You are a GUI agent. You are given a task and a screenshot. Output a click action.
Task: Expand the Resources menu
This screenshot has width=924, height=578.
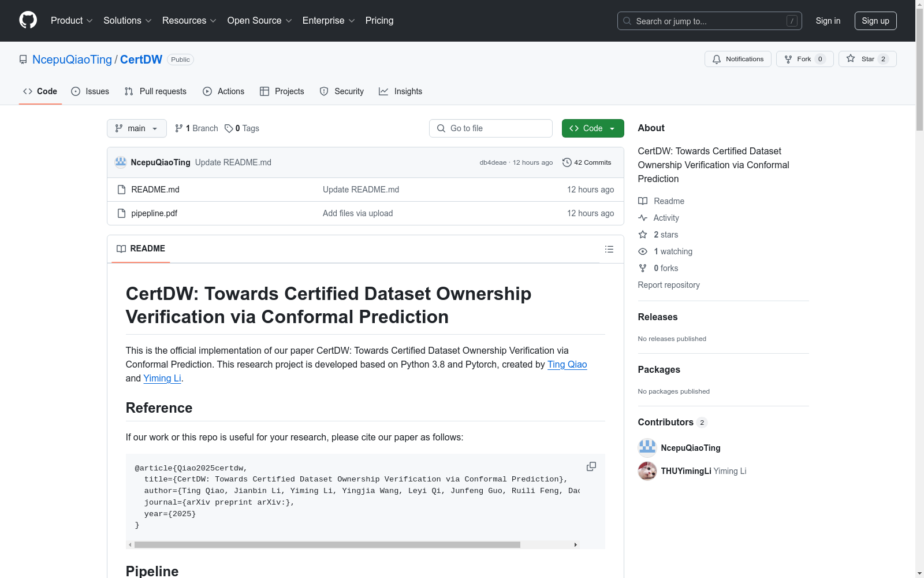coord(189,20)
